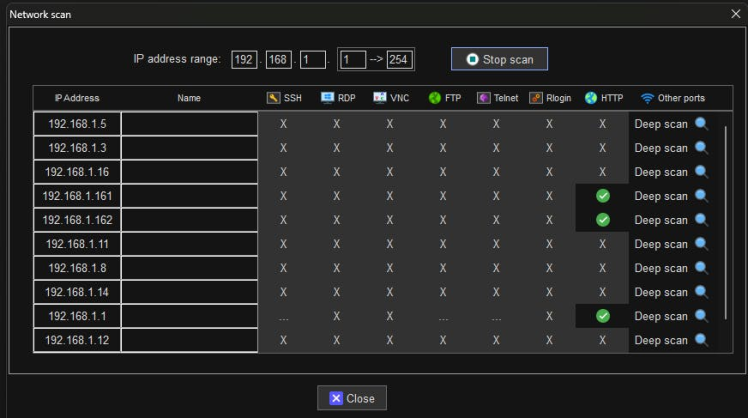Click SSH X mark for 192.168.1.5

[283, 124]
